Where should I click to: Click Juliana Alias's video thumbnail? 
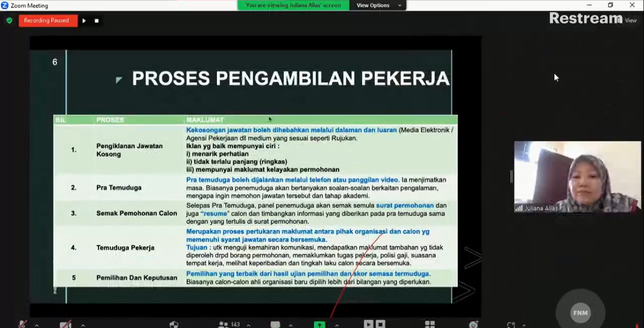(x=578, y=177)
